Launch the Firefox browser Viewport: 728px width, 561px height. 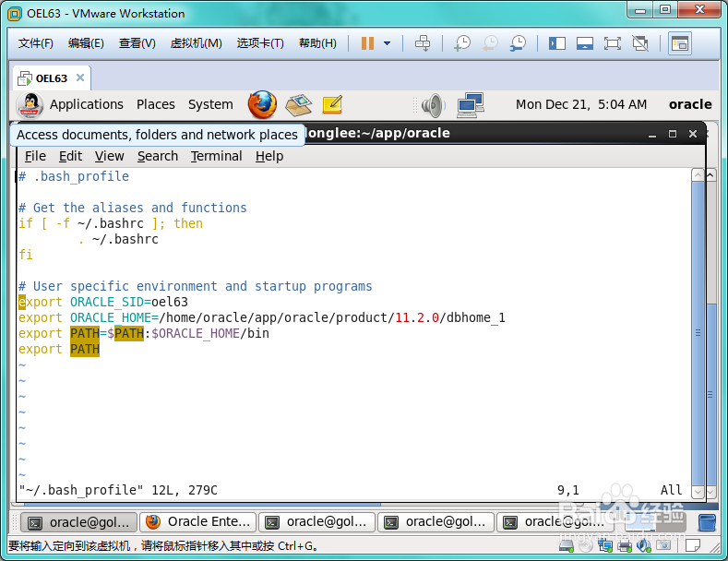point(262,104)
